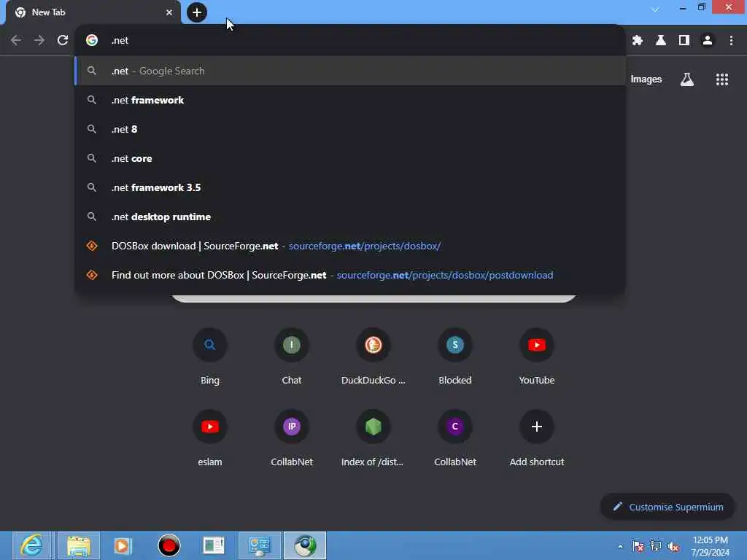Open the extensions puzzle icon
The height and width of the screenshot is (560, 747).
(x=638, y=41)
